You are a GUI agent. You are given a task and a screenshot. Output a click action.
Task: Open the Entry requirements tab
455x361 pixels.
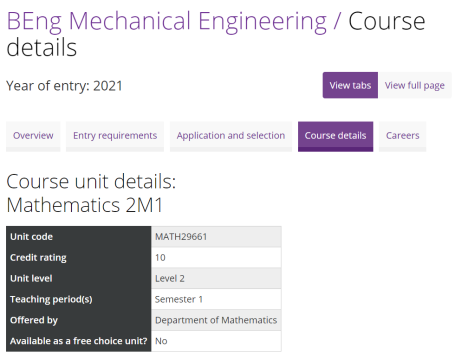115,136
